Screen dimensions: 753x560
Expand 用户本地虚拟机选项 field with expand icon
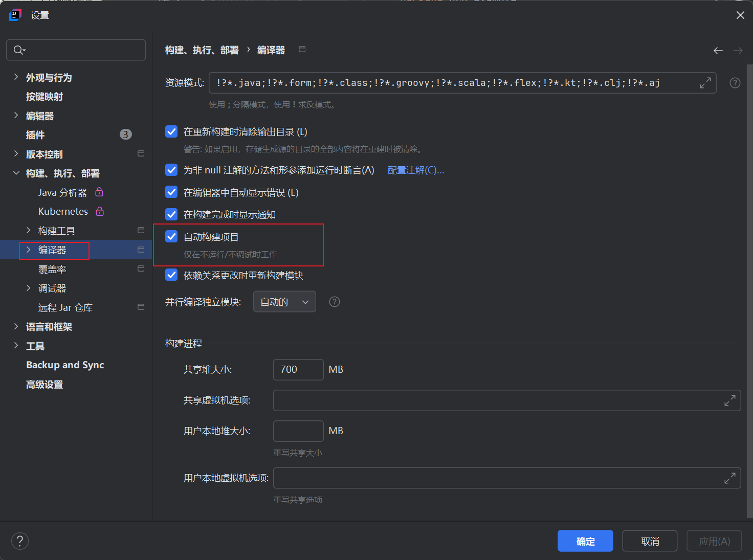pos(730,478)
